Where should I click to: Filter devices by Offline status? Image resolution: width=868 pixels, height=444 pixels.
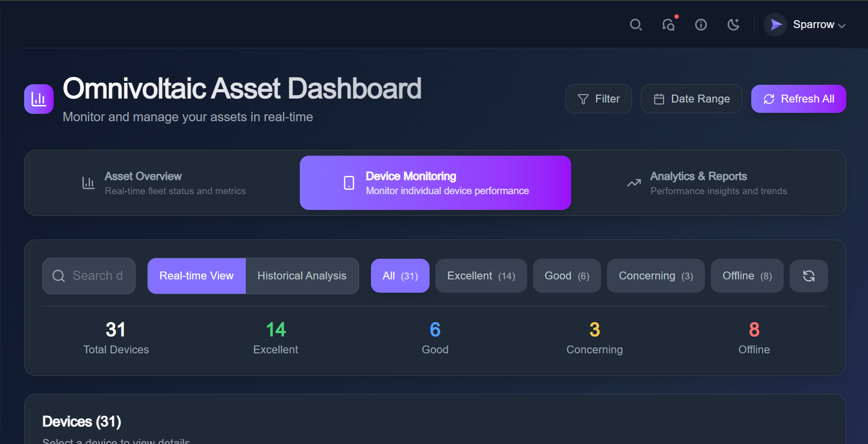pos(746,276)
